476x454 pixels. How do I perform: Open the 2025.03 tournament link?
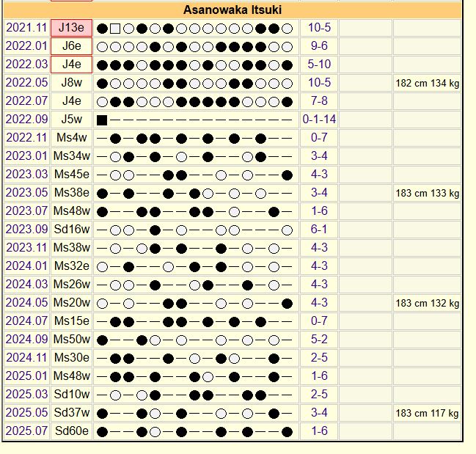point(26,394)
